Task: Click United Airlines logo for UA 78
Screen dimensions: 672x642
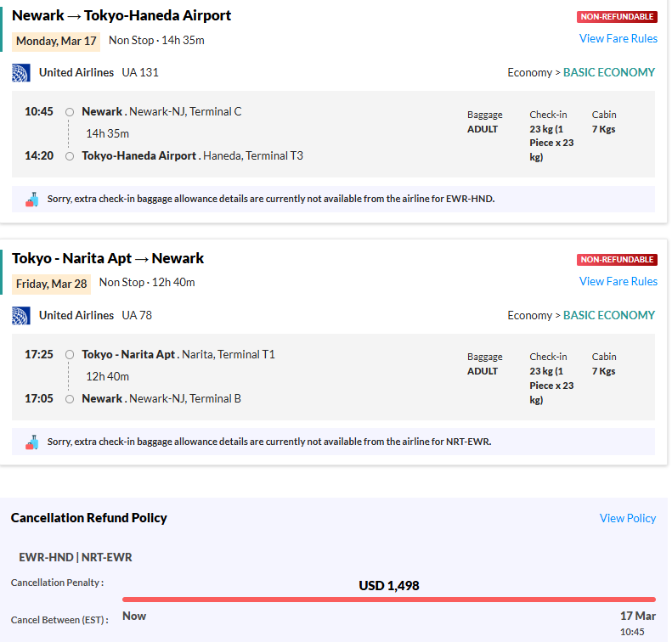Action: (x=21, y=316)
